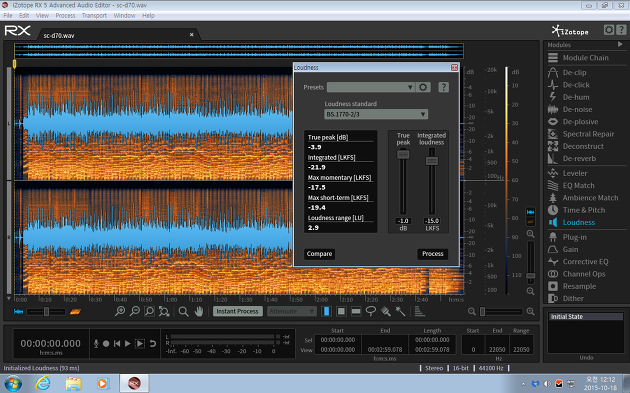
Task: Click the zoom in time icon
Action: click(x=120, y=311)
